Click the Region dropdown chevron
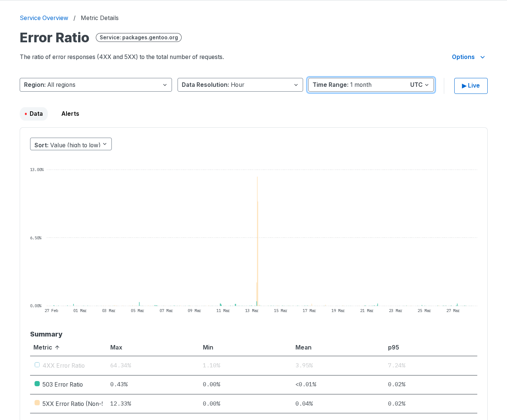 click(165, 85)
